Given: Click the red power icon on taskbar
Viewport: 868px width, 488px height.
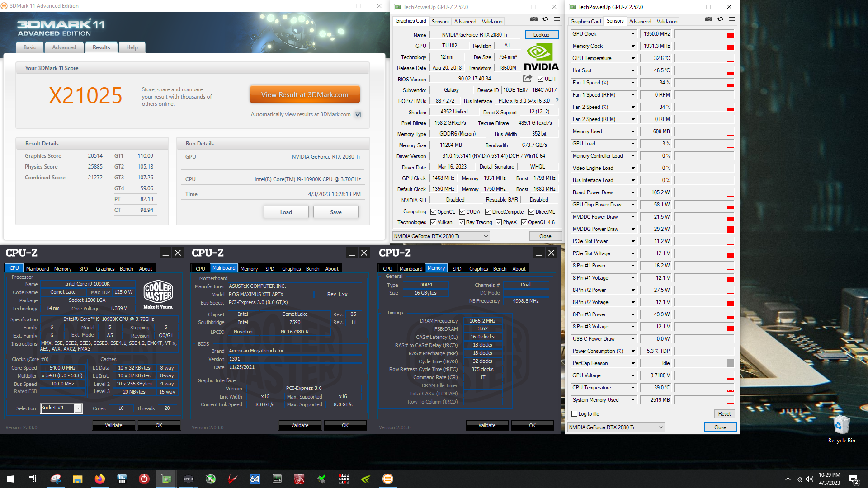Looking at the screenshot, I should (144, 479).
